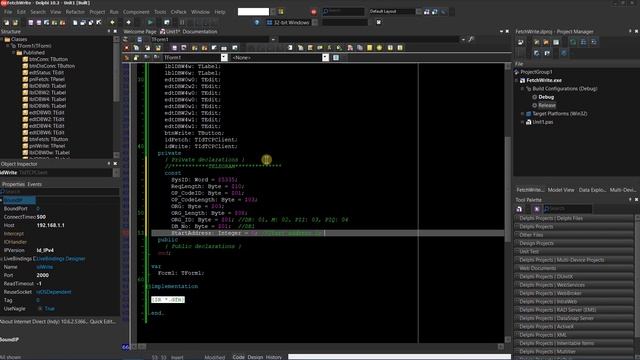
Task: Click the ProjectGroup1 icon in Project Manager
Action: [x=516, y=72]
